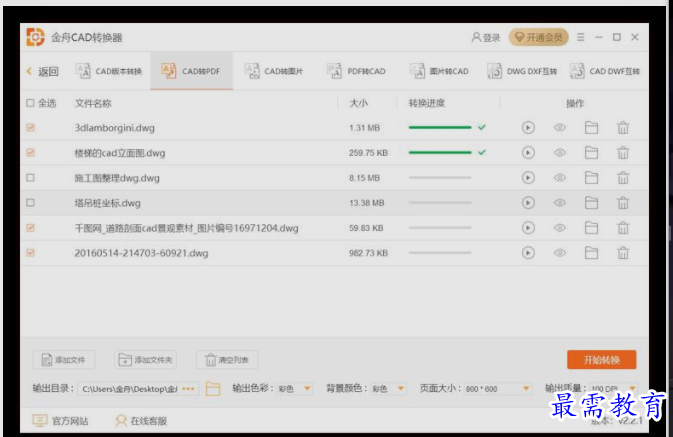This screenshot has height=437, width=673.
Task: Switch to CAD版本转换 tab
Action: tap(109, 71)
